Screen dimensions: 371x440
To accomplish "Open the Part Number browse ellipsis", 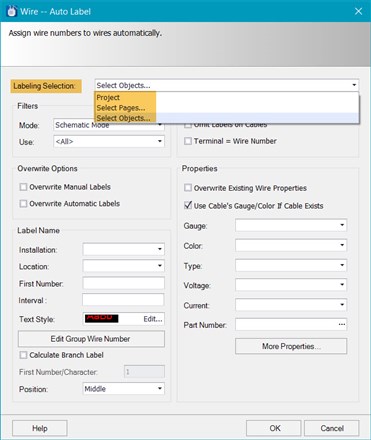I will click(342, 324).
